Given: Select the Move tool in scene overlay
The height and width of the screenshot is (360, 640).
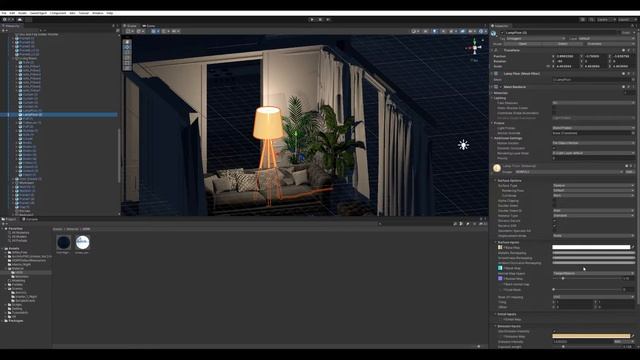Looking at the screenshot, I should click(x=127, y=47).
